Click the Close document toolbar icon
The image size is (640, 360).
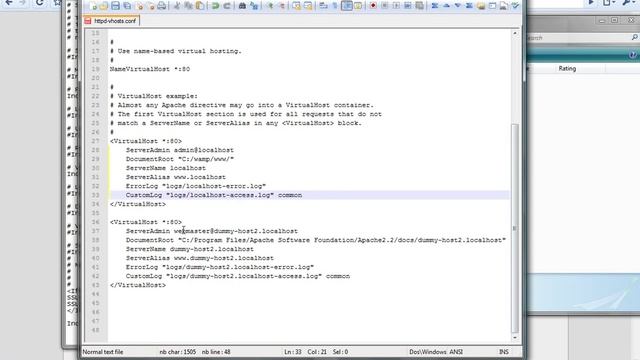140,6
